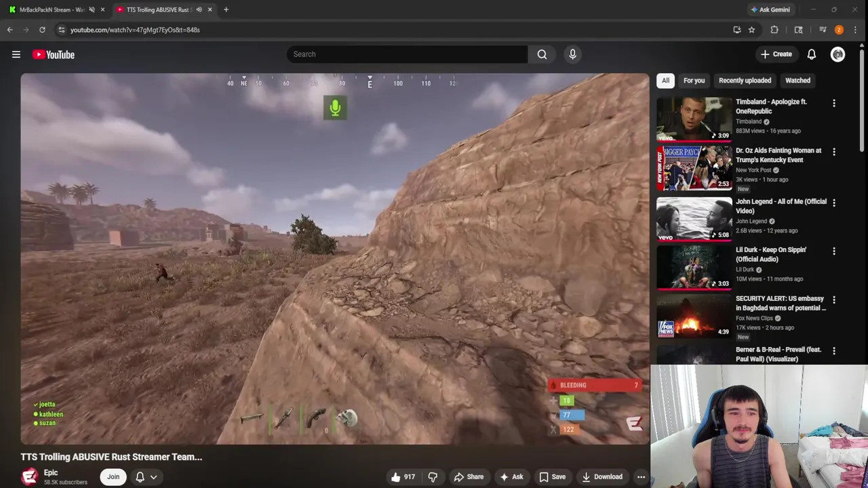Dislike the video with thumbs down

click(433, 476)
